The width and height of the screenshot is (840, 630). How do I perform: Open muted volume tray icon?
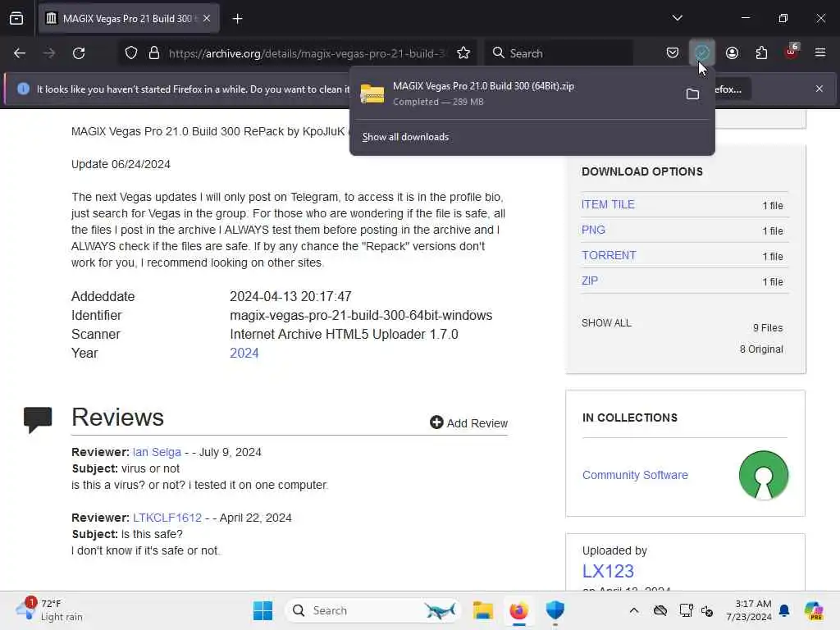tap(707, 610)
